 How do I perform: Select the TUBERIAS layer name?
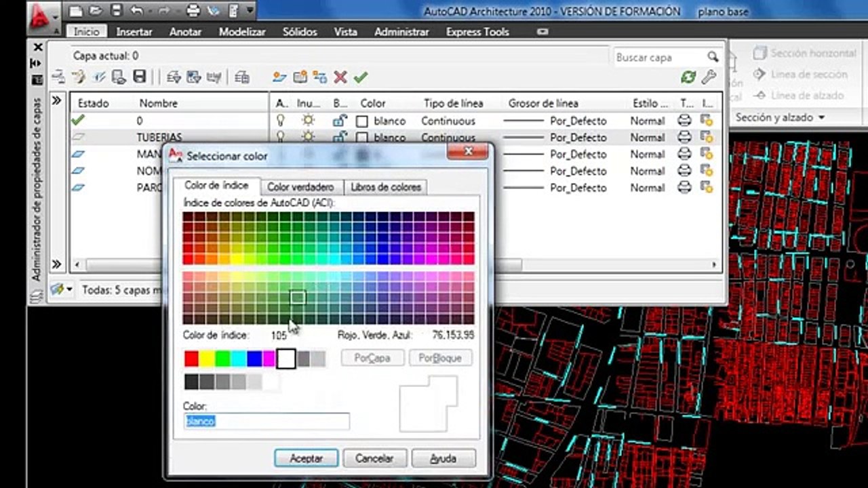[159, 137]
